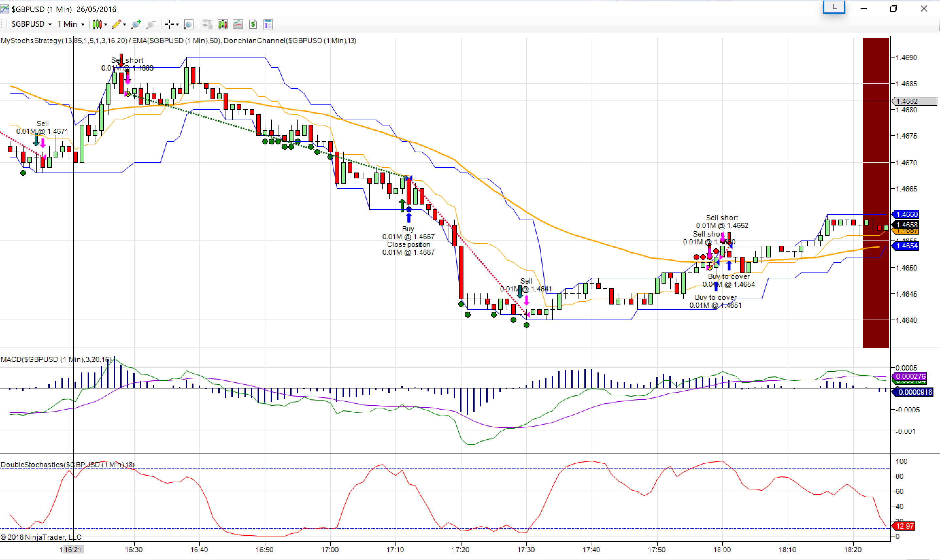Open the candlestick chart style selector
Image resolution: width=940 pixels, height=560 pixels.
(x=100, y=24)
